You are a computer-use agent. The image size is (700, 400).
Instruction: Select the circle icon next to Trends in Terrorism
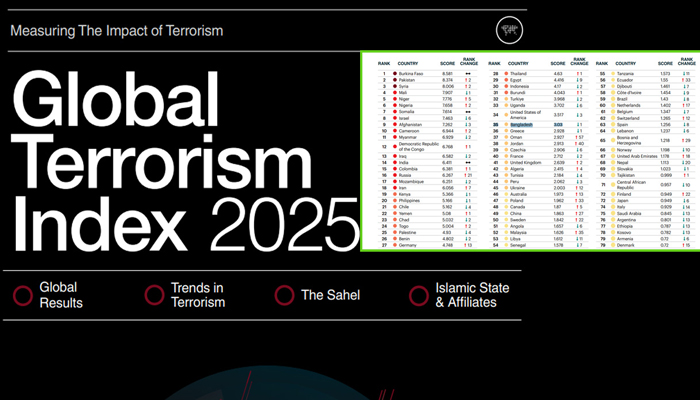[154, 295]
